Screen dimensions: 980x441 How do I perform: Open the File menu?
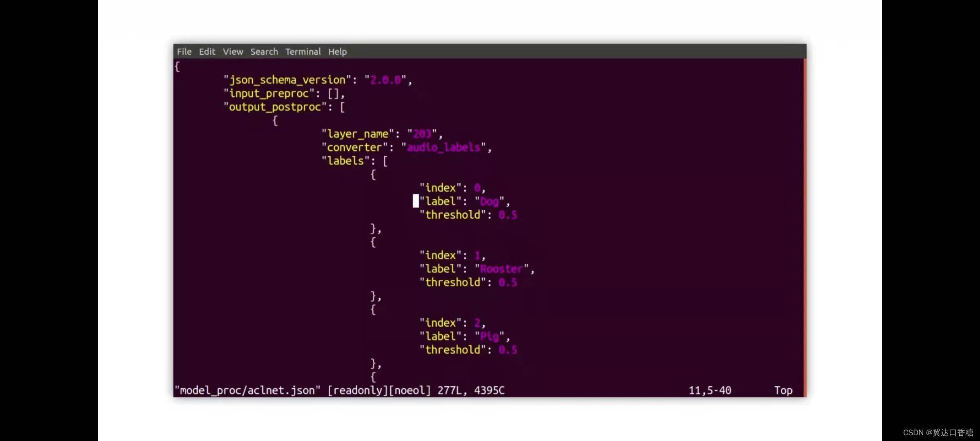coord(184,52)
